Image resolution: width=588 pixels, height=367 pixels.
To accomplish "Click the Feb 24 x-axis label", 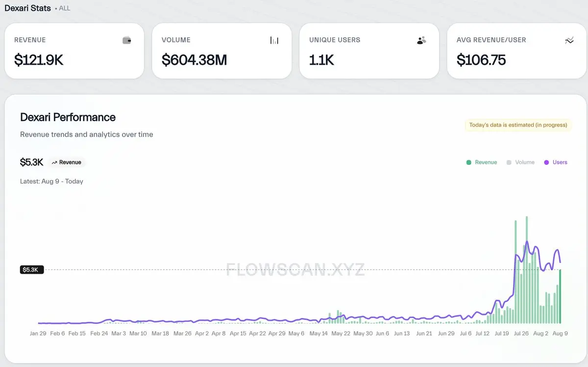I will [x=99, y=334].
